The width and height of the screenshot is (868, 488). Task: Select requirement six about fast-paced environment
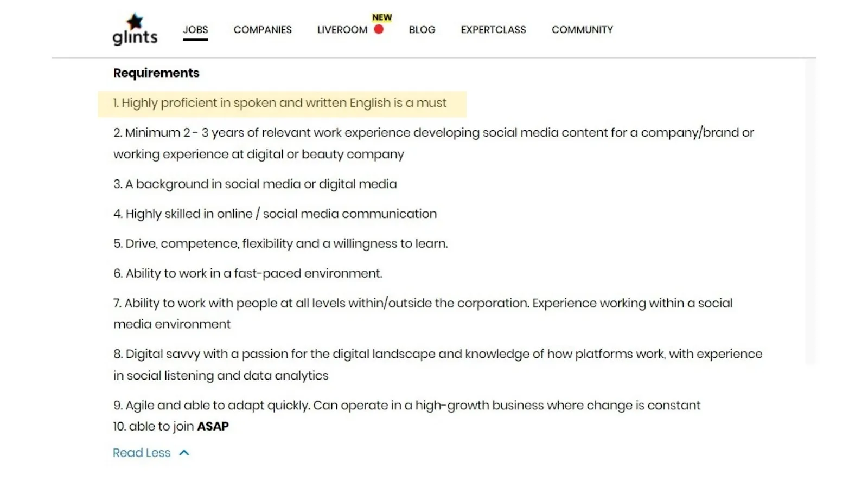[247, 273]
